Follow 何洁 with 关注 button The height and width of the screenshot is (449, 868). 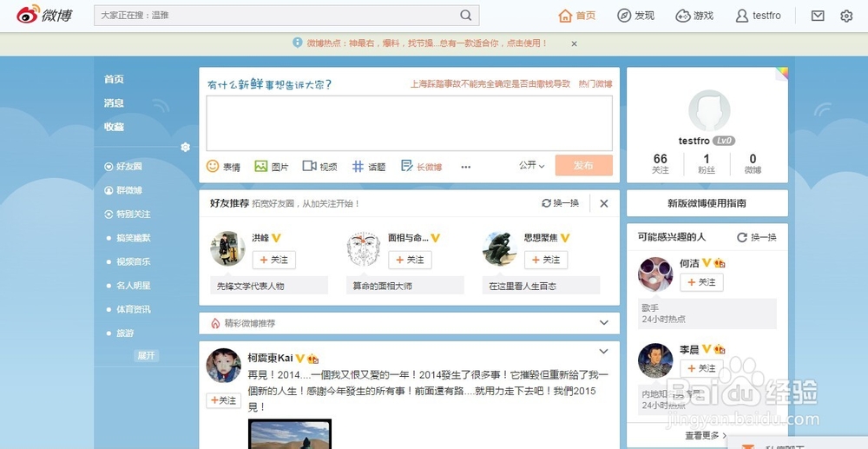[x=702, y=282]
